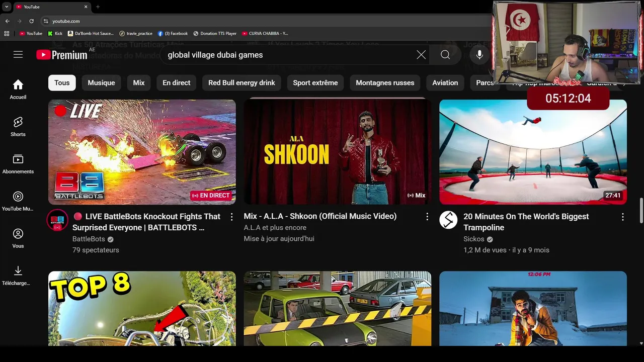Open BattleBots live thumbnail
This screenshot has width=644, height=362.
tap(142, 152)
